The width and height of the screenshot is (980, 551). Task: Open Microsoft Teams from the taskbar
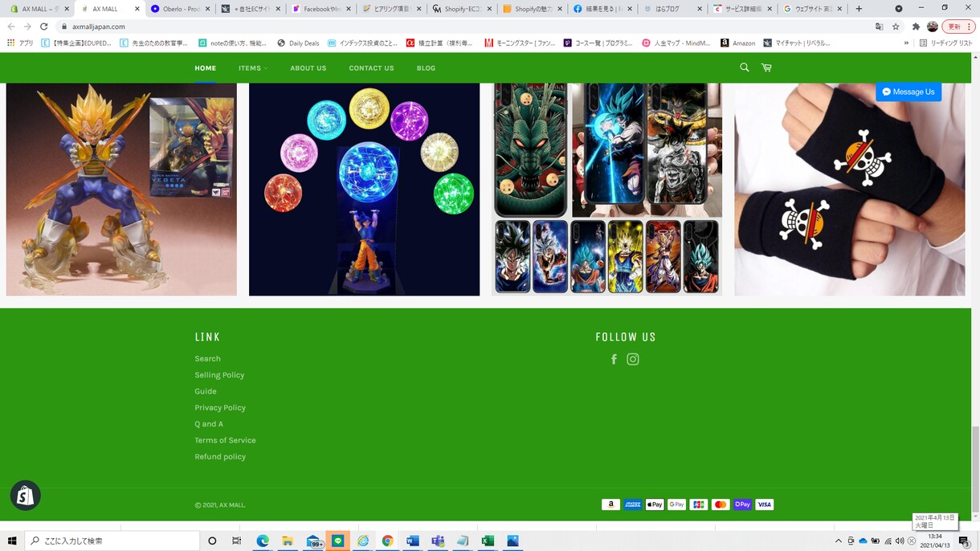[x=438, y=541]
